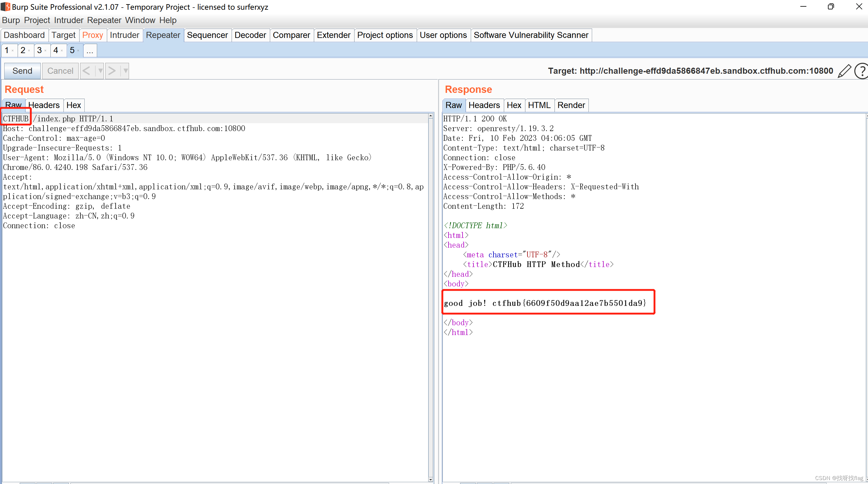The image size is (868, 484).
Task: Expand the back history dropdown arrow
Action: [100, 71]
